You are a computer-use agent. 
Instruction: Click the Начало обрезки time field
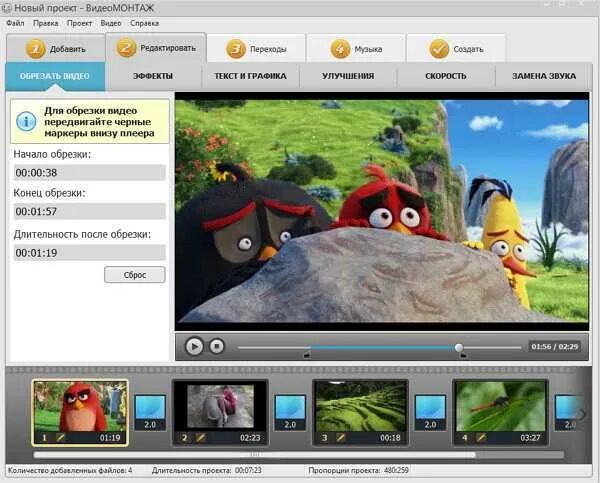pyautogui.click(x=90, y=173)
